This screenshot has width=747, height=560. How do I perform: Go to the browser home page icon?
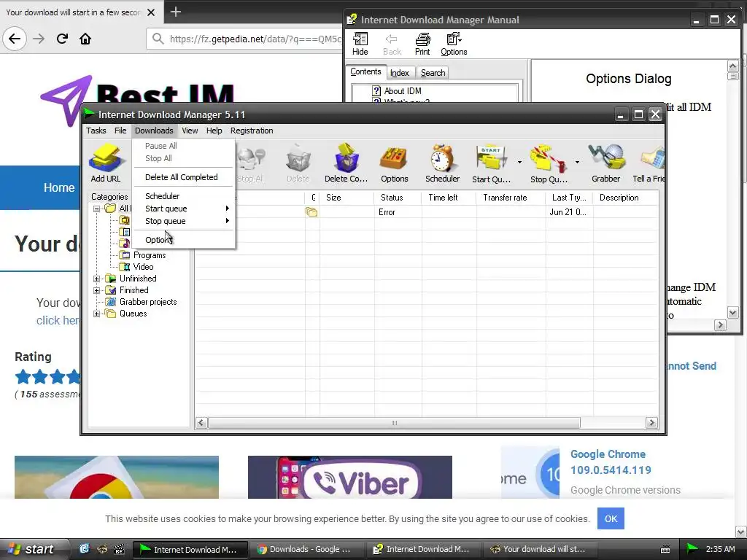coord(85,39)
